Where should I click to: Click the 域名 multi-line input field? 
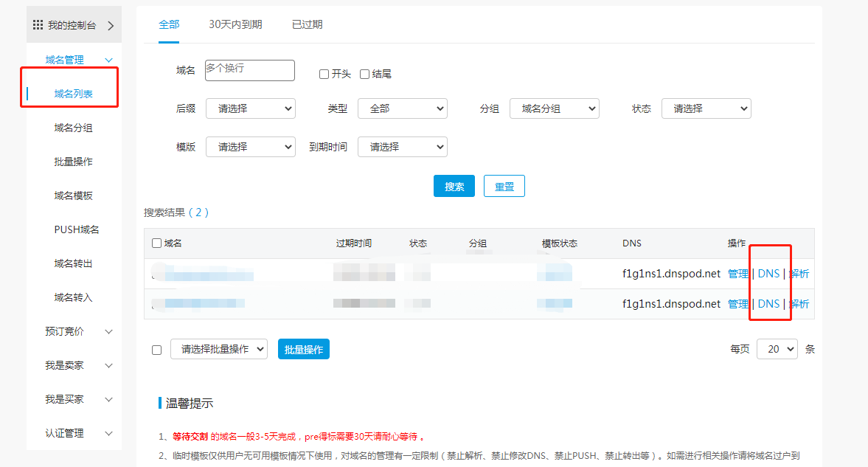pyautogui.click(x=250, y=70)
